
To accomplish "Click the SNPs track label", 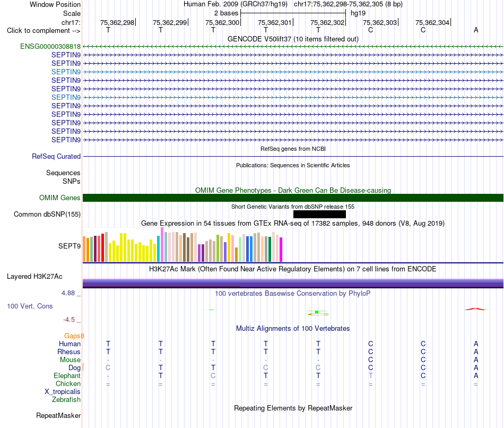I will click(72, 181).
